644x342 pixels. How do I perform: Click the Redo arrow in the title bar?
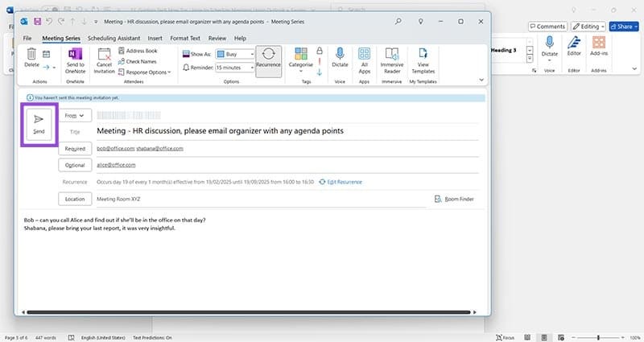point(61,22)
